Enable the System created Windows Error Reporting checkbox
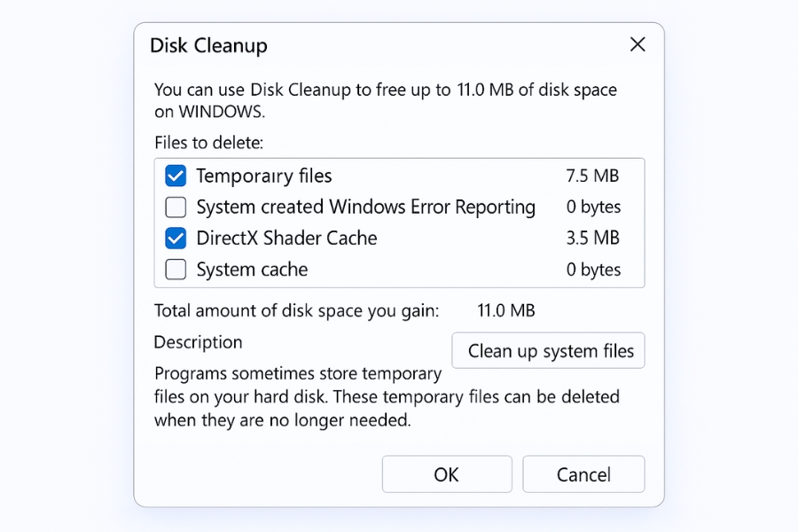 175,207
